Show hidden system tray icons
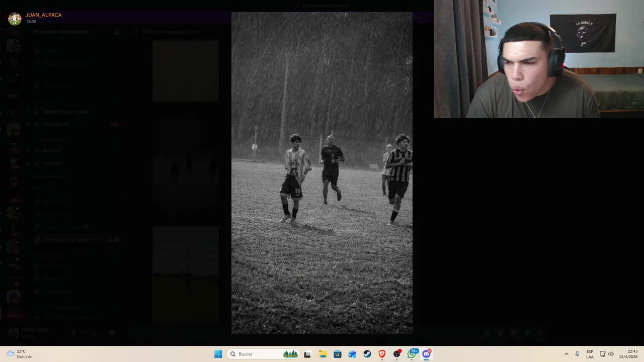The height and width of the screenshot is (362, 644). click(566, 354)
